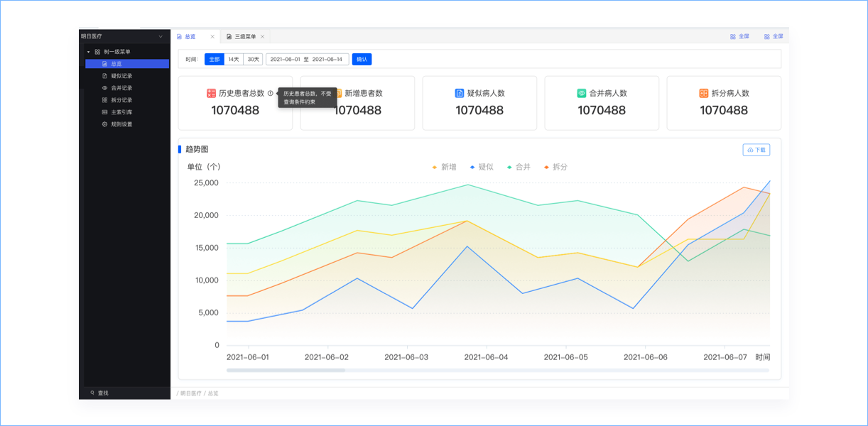The width and height of the screenshot is (868, 426).
Task: Open 规则设置 in the sidebar
Action: pyautogui.click(x=127, y=124)
